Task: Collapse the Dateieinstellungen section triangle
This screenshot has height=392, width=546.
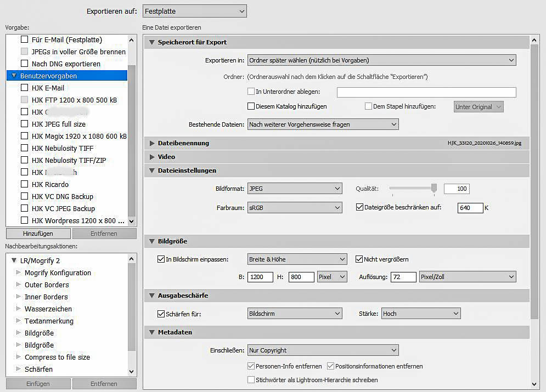Action: click(152, 171)
